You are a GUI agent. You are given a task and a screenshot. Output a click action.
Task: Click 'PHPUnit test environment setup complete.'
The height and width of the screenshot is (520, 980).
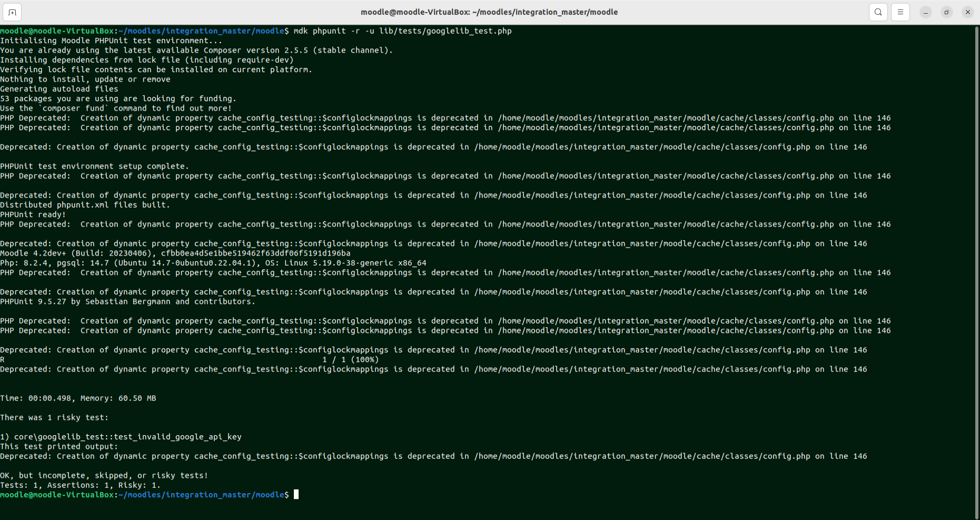[94, 166]
